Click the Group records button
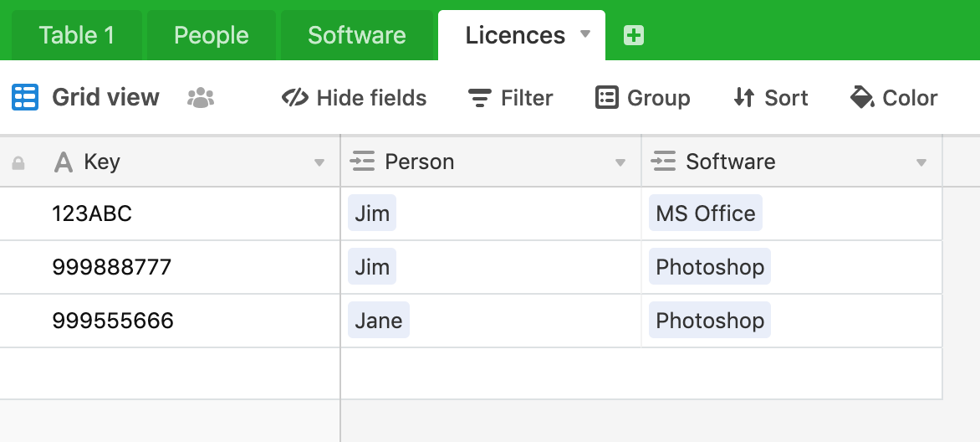980x442 pixels. [x=642, y=98]
